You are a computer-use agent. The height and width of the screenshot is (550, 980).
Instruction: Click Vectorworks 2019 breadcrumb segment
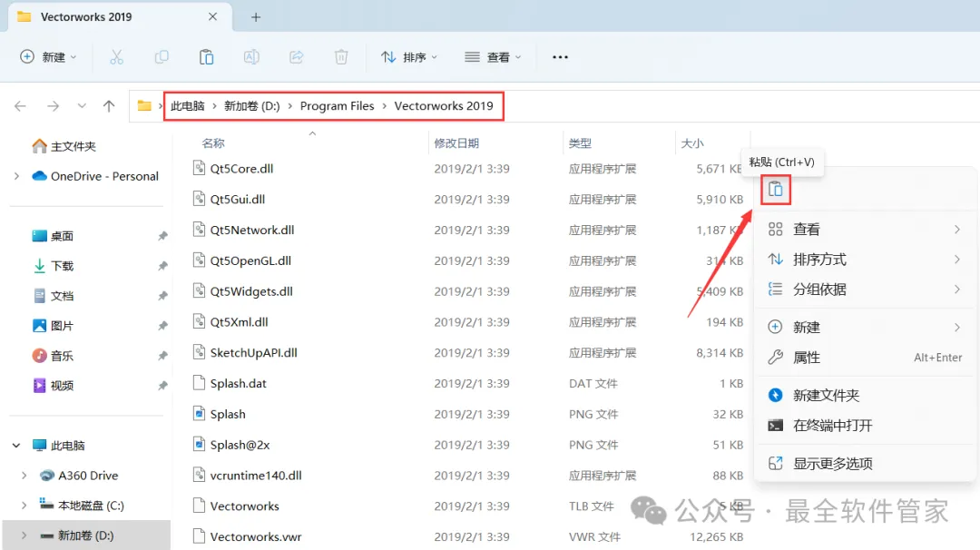(444, 106)
